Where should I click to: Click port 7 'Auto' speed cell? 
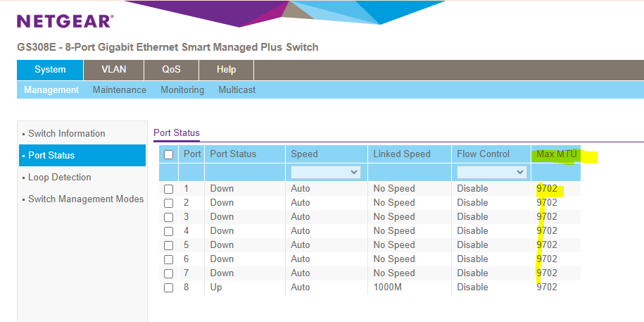(x=301, y=273)
